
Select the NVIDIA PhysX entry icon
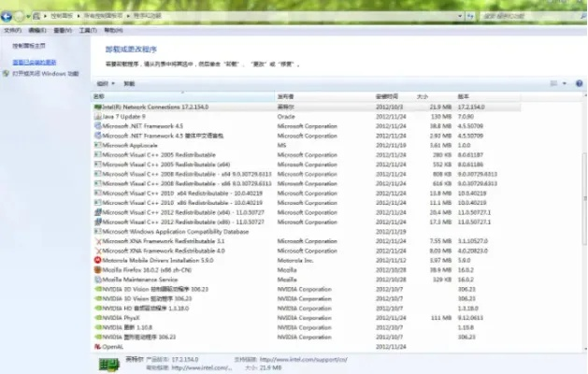pos(98,318)
